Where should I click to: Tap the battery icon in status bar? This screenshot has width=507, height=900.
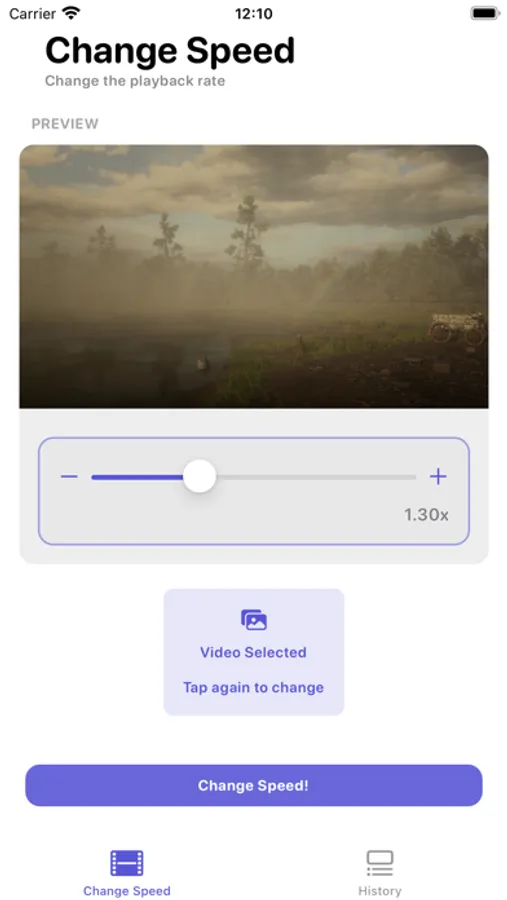[485, 13]
